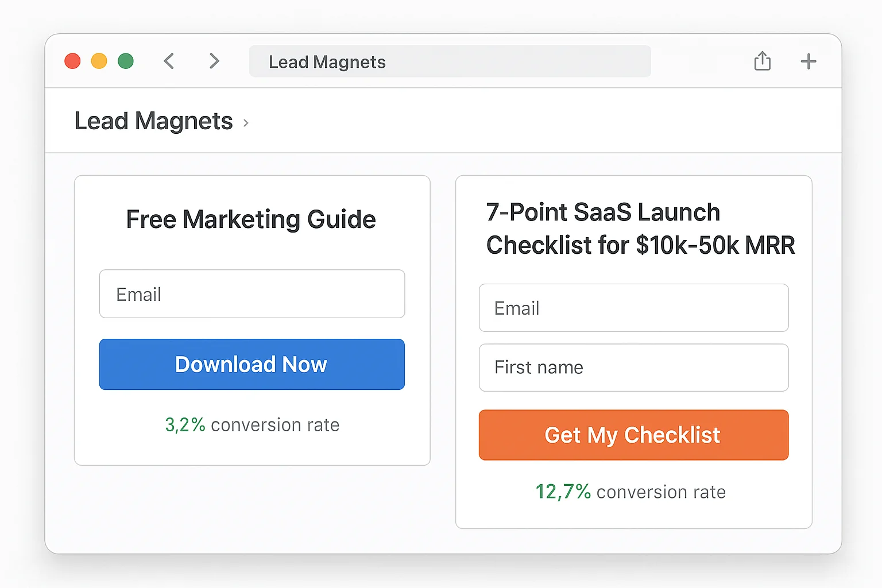Click the Lead Magnets address bar
This screenshot has width=882, height=588.
[x=450, y=61]
